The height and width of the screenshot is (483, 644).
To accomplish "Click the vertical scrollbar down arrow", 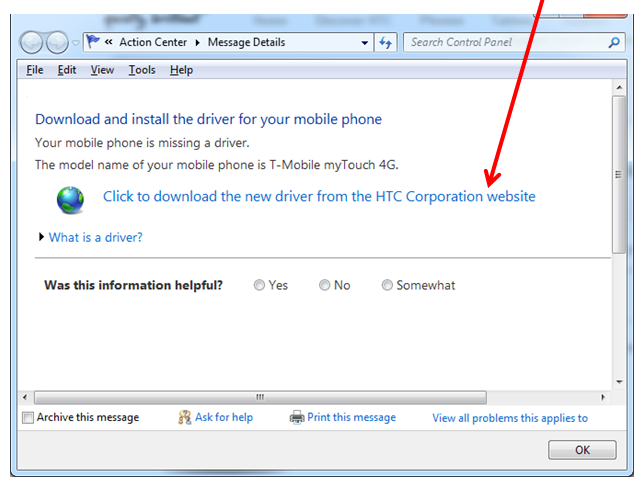I will [619, 382].
